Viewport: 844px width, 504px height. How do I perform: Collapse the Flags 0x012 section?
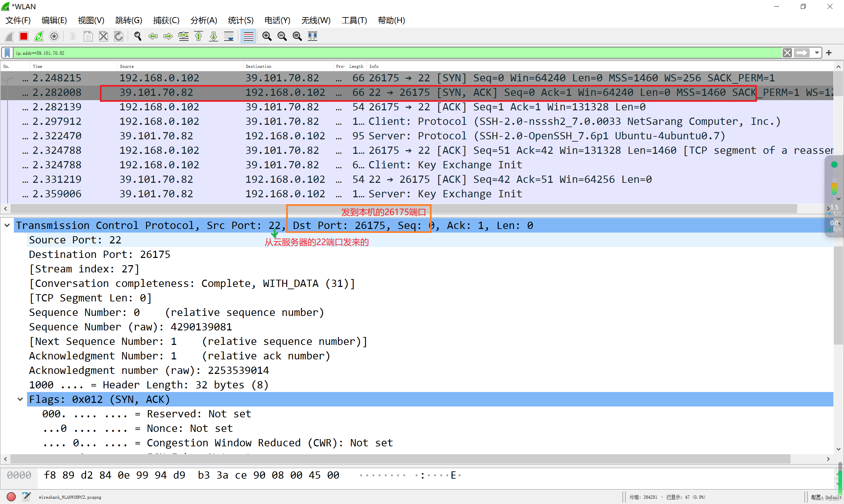[x=20, y=399]
